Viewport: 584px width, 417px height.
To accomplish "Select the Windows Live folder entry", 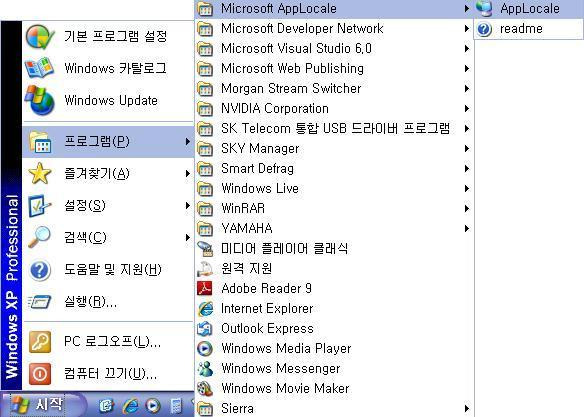I will click(334, 188).
